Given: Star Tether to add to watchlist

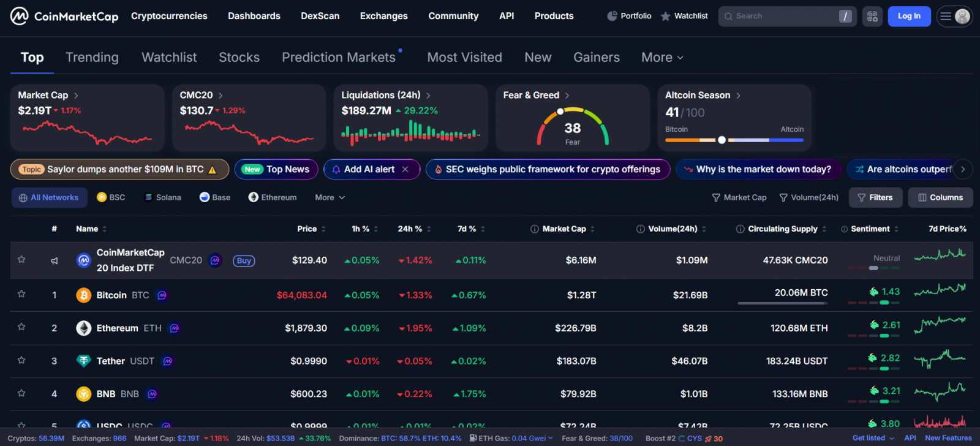Looking at the screenshot, I should click(21, 361).
